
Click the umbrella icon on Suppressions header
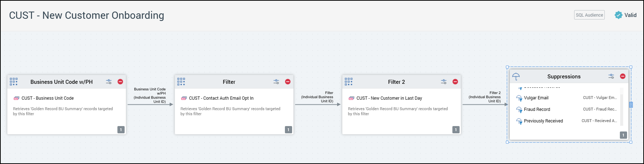pos(516,77)
